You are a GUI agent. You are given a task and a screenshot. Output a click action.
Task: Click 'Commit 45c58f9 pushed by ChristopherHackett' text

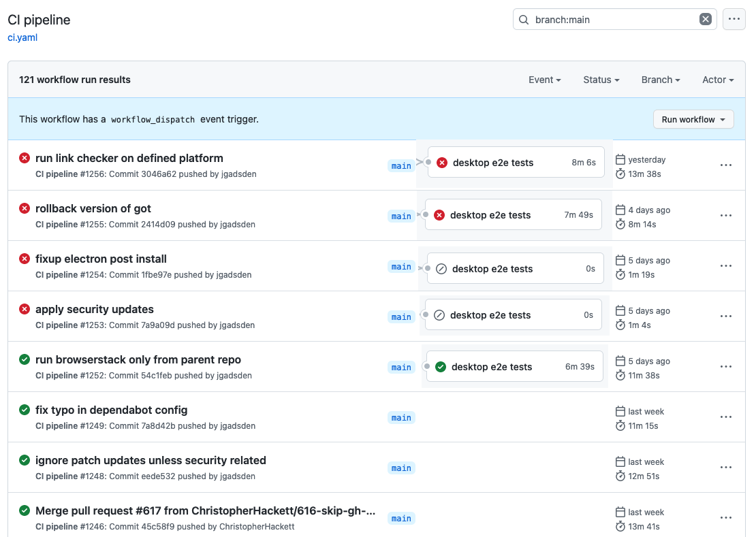(202, 526)
